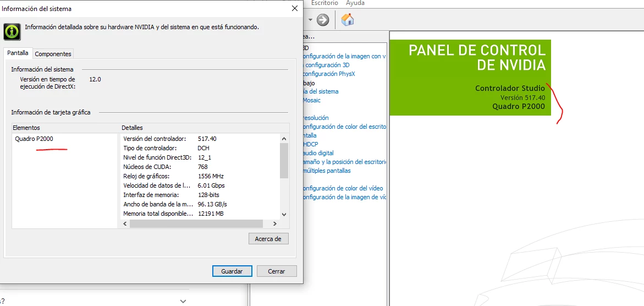Click the horizontal scrollbar left arrow

point(125,224)
